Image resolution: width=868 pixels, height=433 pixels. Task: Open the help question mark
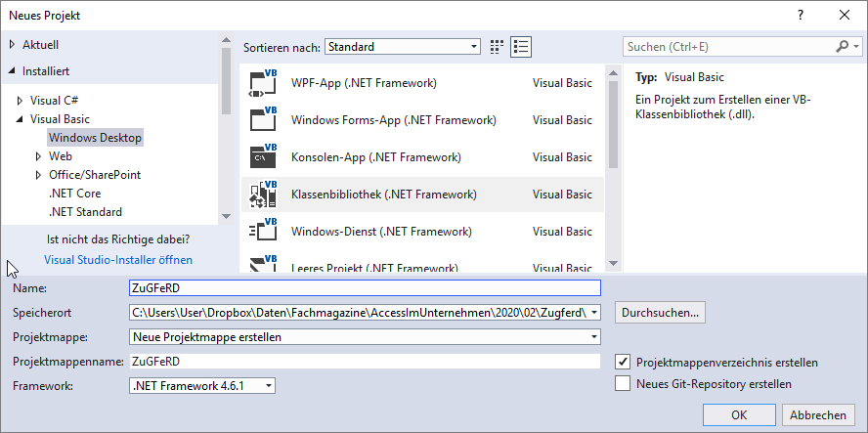(x=801, y=15)
